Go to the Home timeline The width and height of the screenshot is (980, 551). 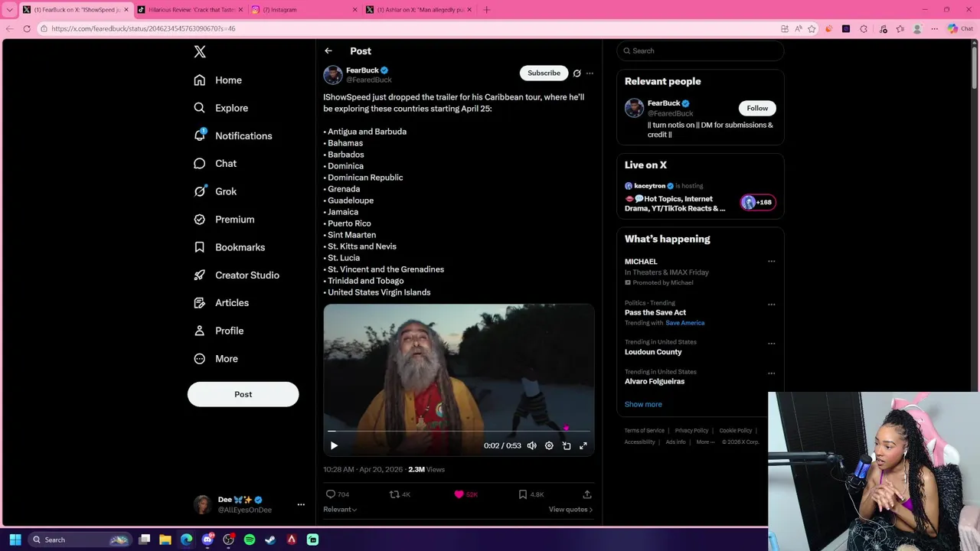218,80
